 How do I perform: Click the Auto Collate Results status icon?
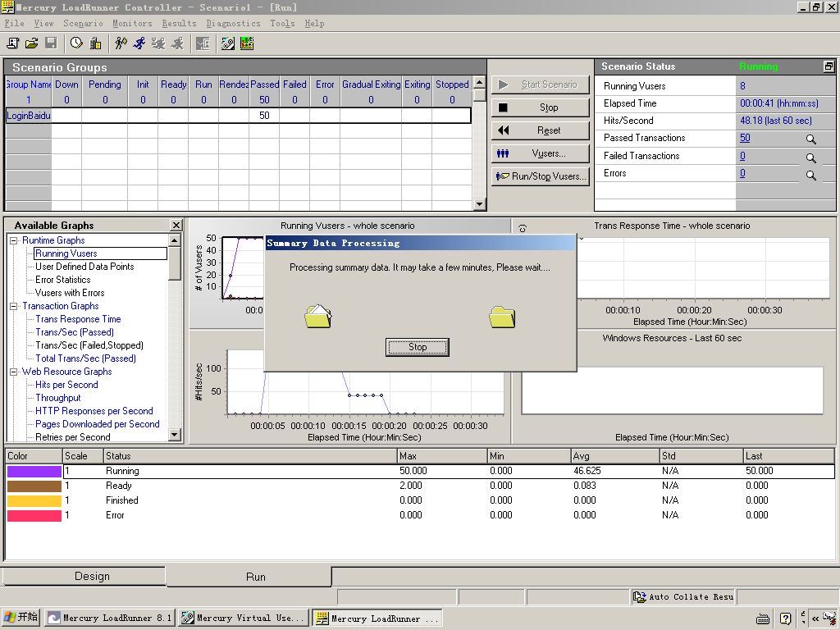pyautogui.click(x=639, y=597)
